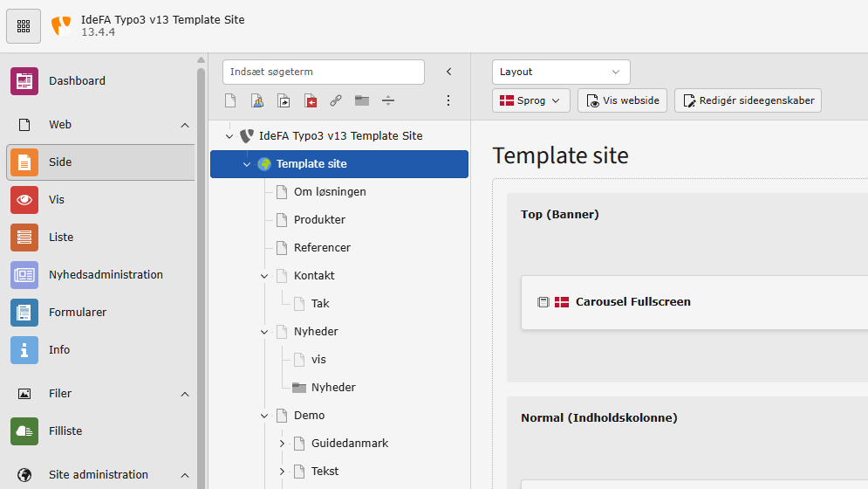Image resolution: width=868 pixels, height=489 pixels.
Task: Open the Layout dropdown
Action: (x=561, y=72)
